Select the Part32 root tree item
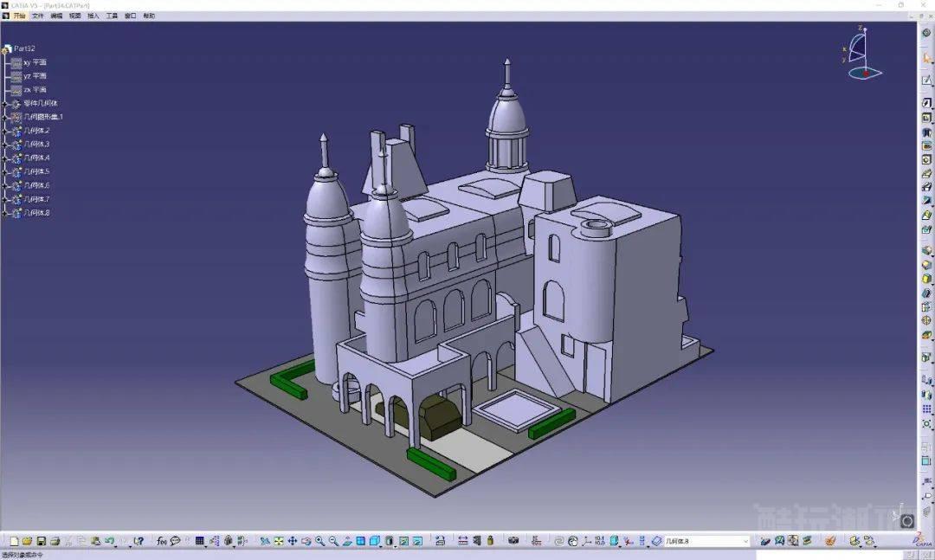Image resolution: width=935 pixels, height=560 pixels. click(x=24, y=48)
